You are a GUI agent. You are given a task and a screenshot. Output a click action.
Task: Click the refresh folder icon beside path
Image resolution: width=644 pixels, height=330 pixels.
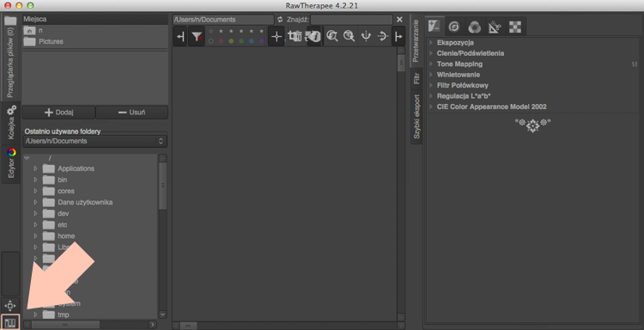pos(280,19)
